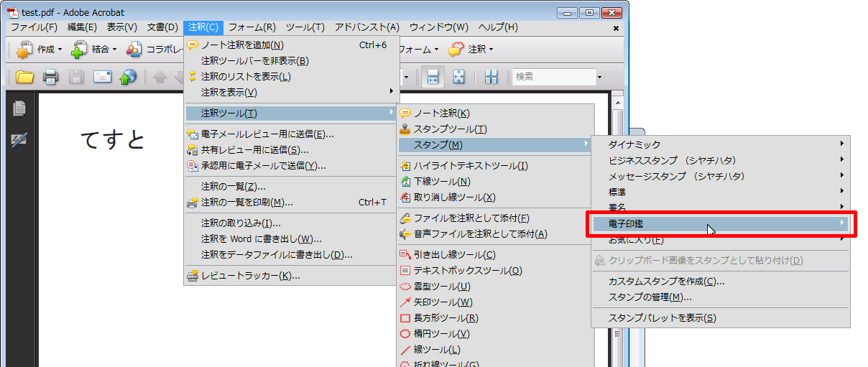Open the ツール(T) menu

(305, 27)
